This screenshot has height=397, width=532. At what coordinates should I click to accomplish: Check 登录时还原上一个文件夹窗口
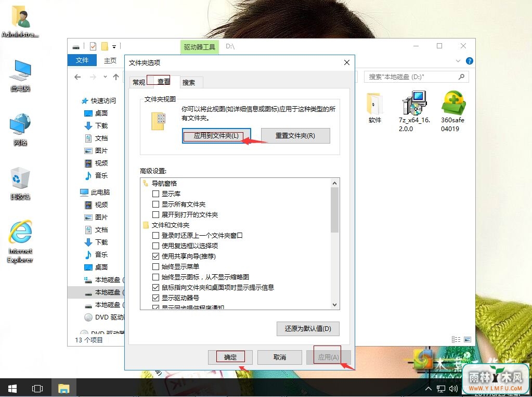(155, 235)
